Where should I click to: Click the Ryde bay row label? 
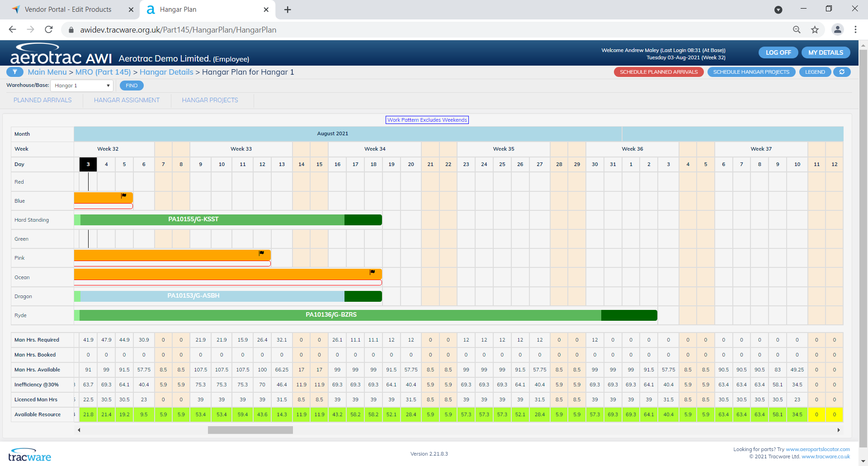point(20,315)
